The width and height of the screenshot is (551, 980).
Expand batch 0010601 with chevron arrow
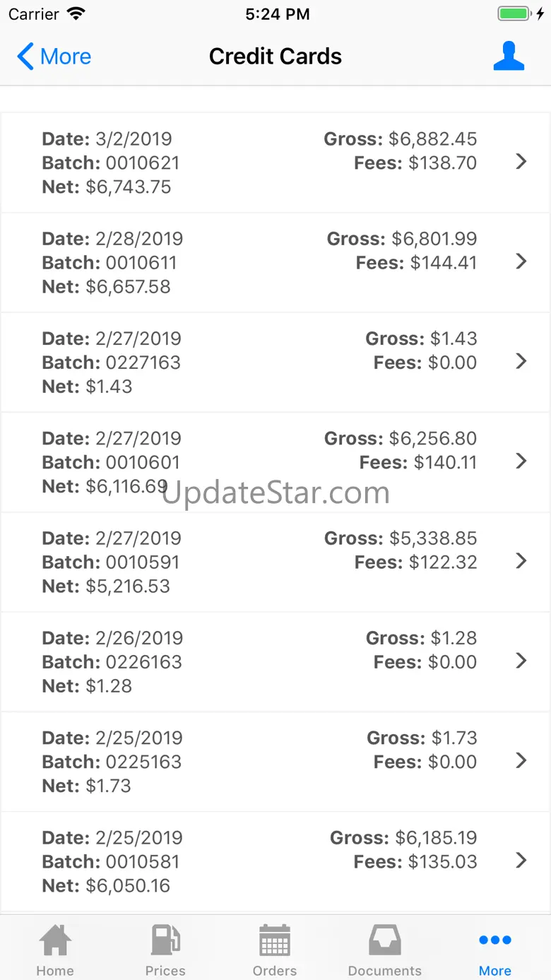point(521,461)
